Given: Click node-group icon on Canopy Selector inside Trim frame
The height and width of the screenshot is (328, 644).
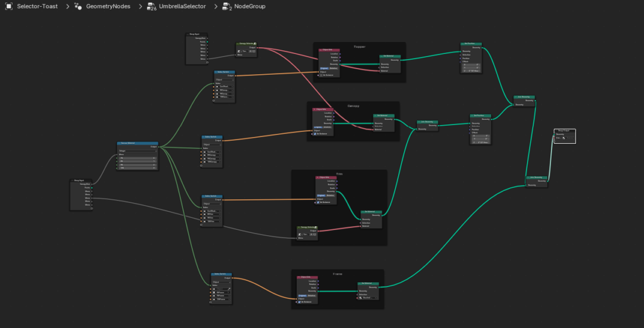Looking at the screenshot, I should [316, 227].
